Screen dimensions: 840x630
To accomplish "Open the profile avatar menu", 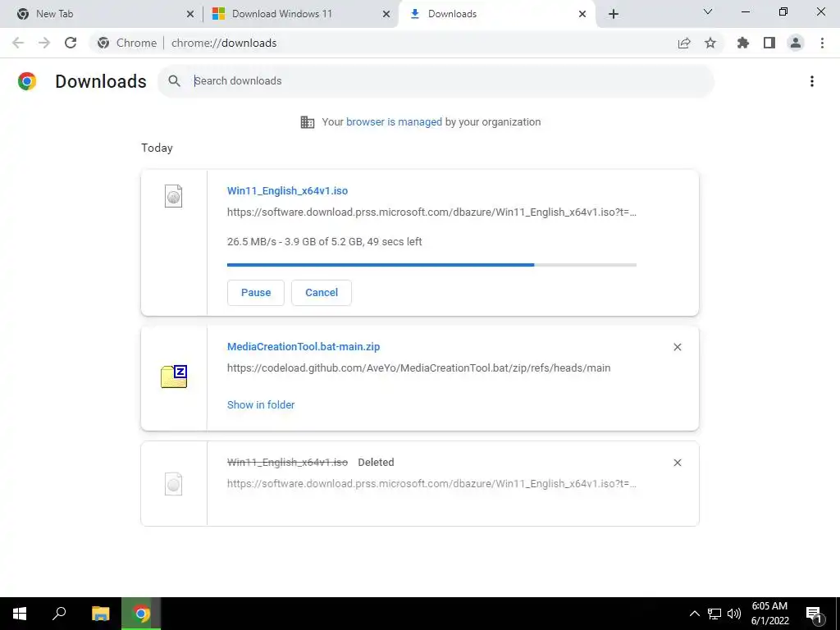I will point(796,43).
